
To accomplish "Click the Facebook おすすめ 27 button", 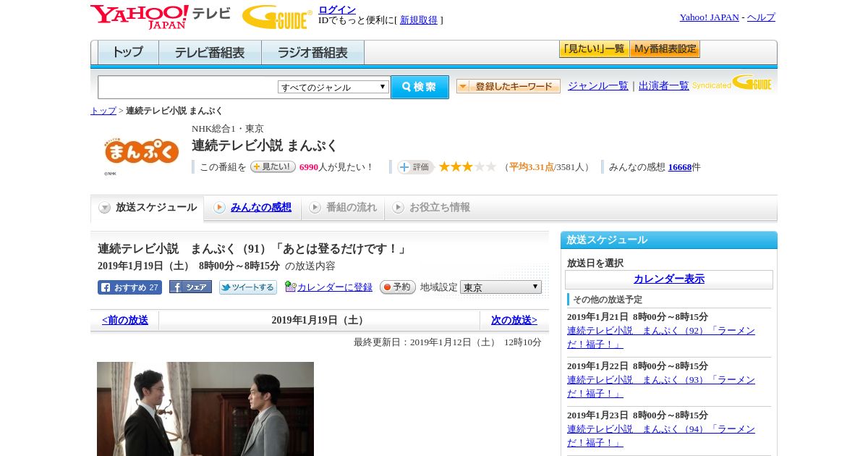I will (x=129, y=287).
